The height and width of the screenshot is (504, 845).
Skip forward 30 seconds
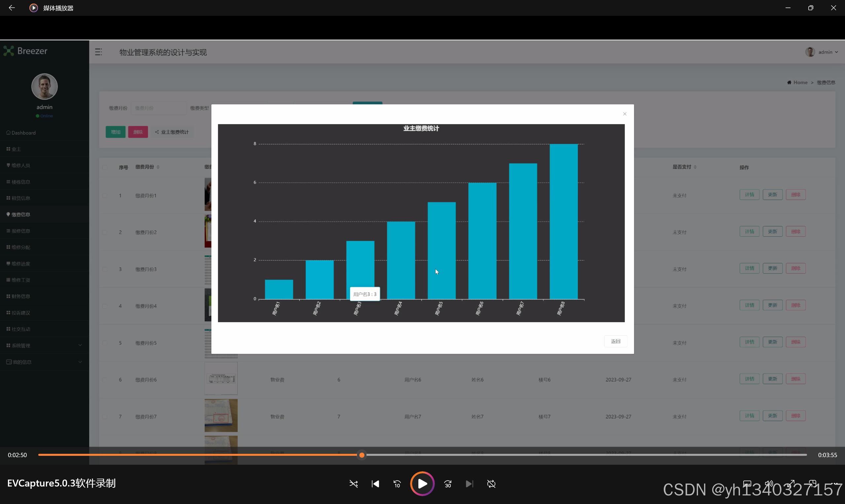pos(448,484)
